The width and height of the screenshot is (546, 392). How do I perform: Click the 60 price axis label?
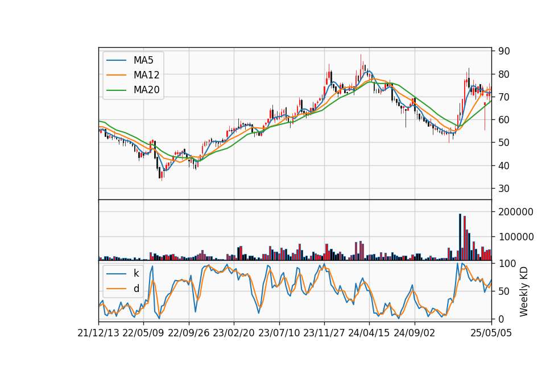504,120
